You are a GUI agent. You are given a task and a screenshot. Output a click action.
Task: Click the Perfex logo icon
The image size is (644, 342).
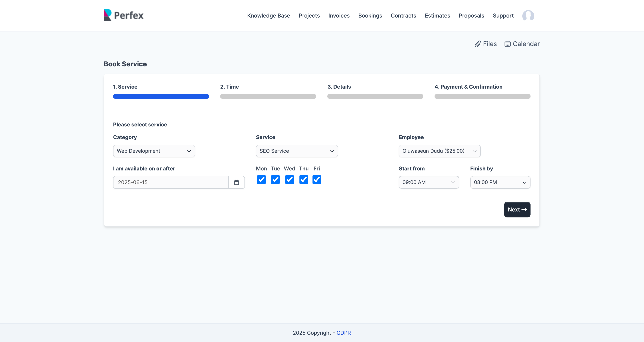[x=108, y=15]
